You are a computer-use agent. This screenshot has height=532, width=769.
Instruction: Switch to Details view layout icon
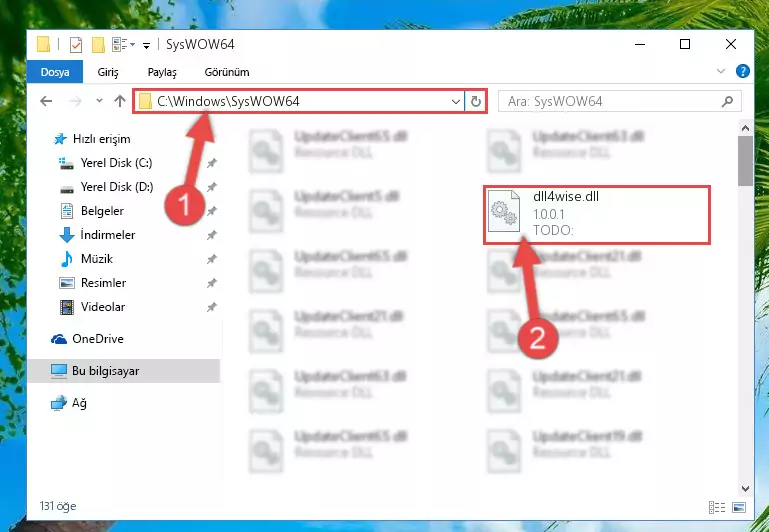[717, 507]
